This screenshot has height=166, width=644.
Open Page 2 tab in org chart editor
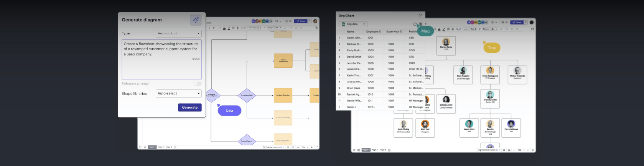(375, 150)
